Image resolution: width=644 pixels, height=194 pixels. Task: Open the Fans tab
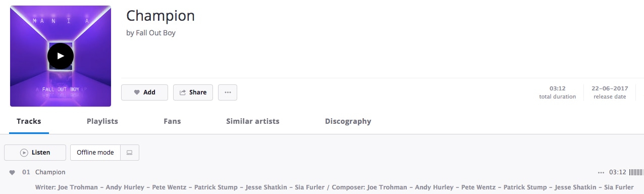[x=172, y=121]
